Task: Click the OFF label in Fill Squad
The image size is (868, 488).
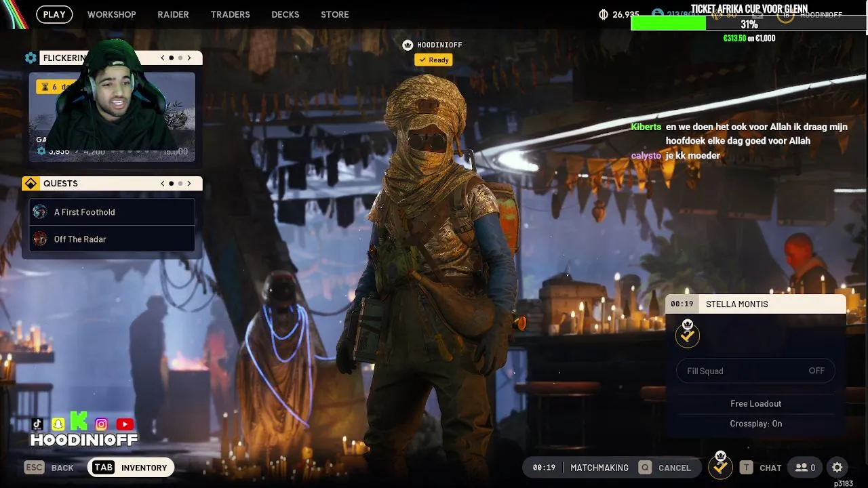Action: click(x=816, y=371)
